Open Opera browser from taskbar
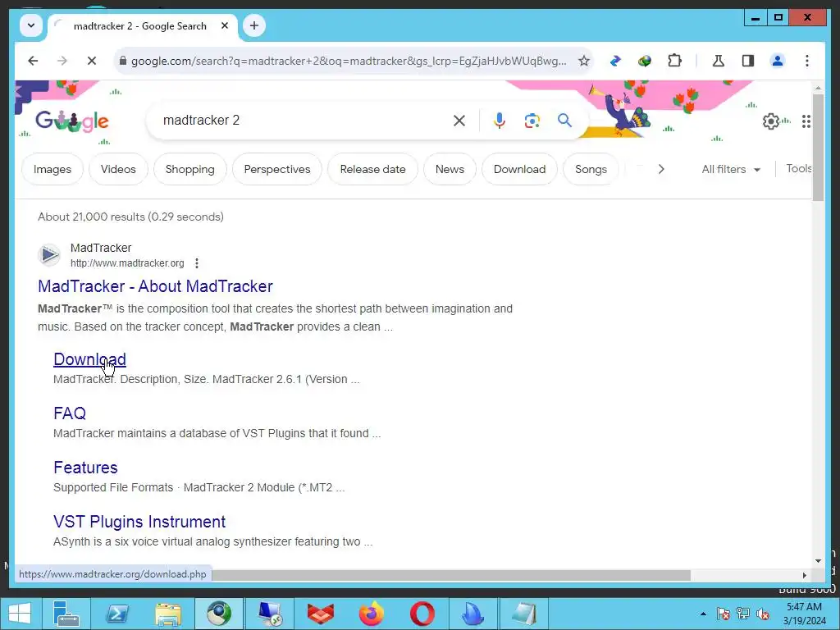This screenshot has height=630, width=840. coord(422,614)
